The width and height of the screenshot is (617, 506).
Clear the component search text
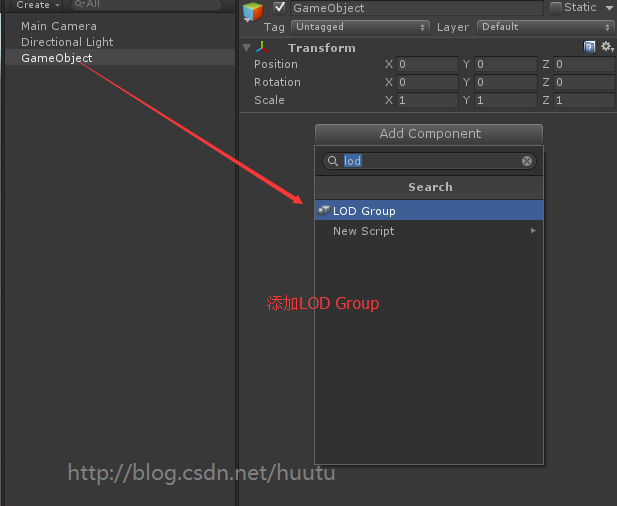526,161
